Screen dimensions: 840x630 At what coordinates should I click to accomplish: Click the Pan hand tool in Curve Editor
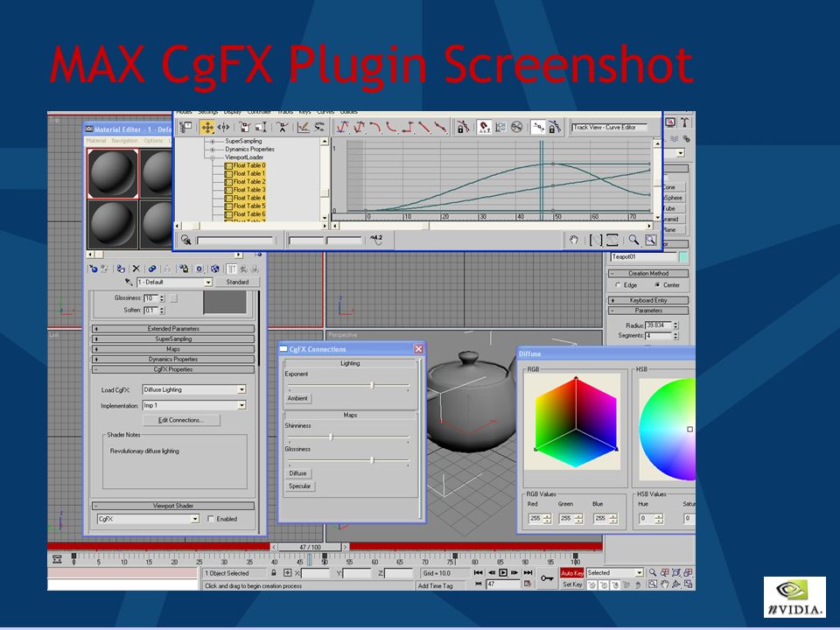(574, 240)
